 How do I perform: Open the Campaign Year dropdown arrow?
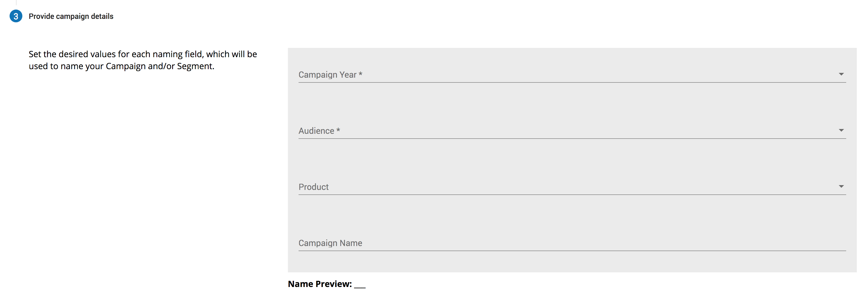pos(841,74)
